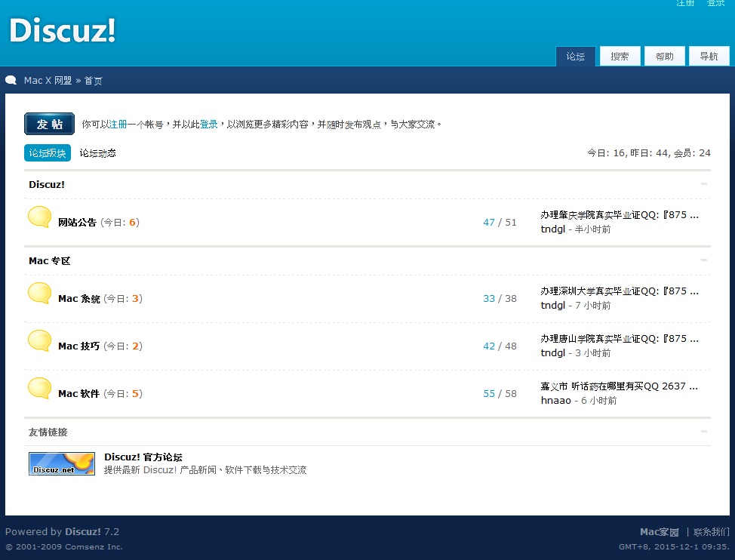Open user tndgl's profile in Mac 技巧 row
Screen dimensions: 735x560
553,353
